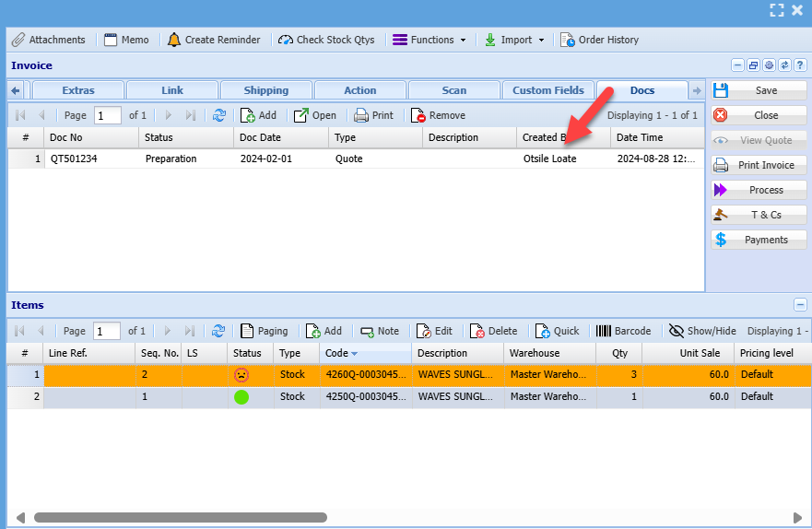Open the T & Cs button

click(x=759, y=215)
